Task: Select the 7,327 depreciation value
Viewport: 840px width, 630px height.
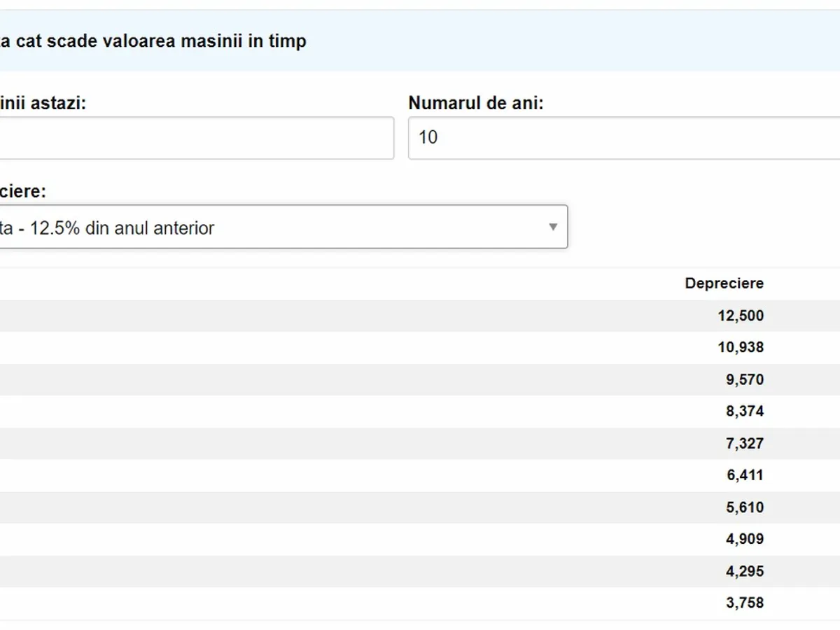Action: (744, 443)
